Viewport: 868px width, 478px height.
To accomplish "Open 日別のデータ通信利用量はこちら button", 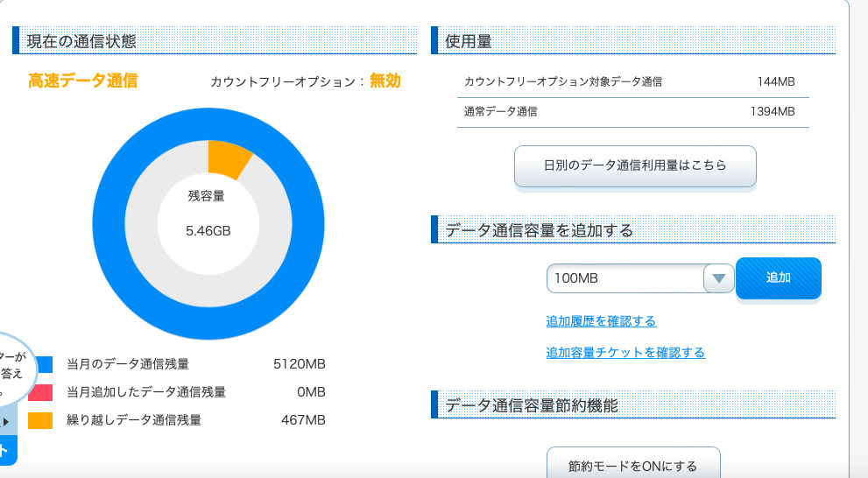I will pos(634,165).
